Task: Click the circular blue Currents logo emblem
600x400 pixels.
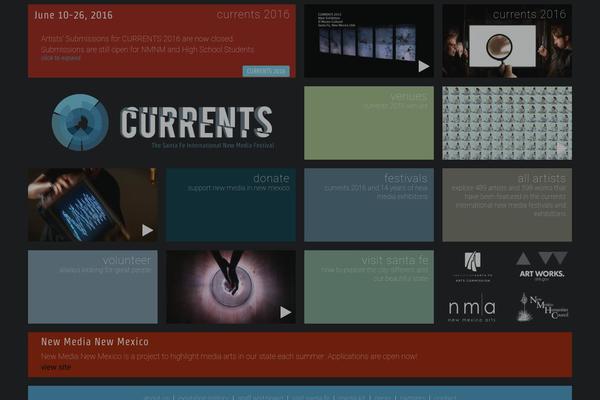Action: 80,122
